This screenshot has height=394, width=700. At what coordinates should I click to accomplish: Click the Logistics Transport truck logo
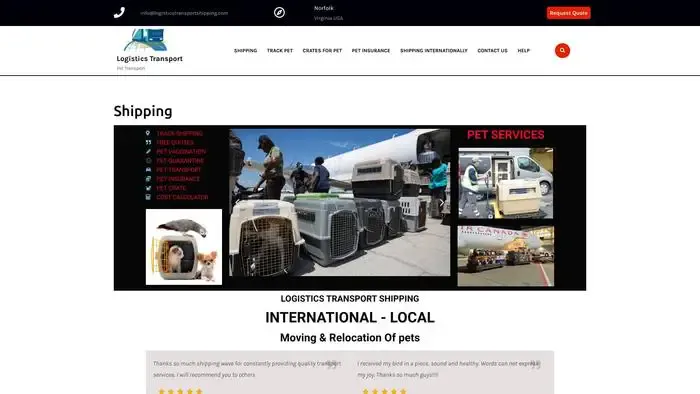146,40
